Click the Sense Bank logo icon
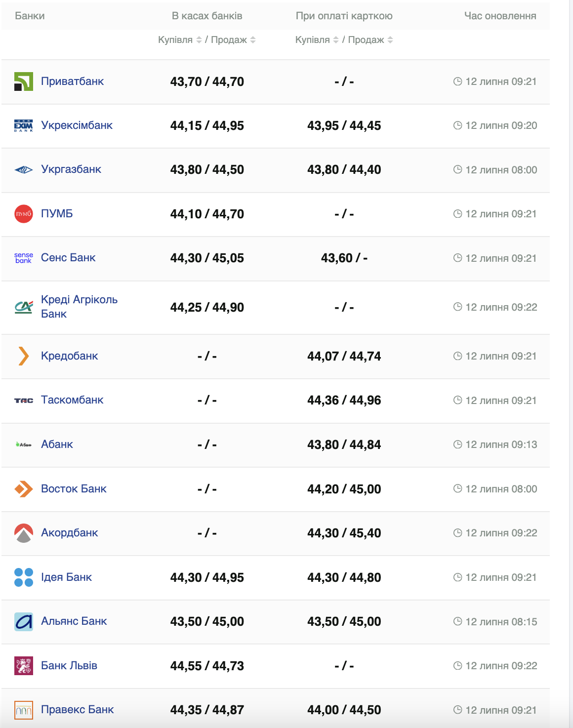The image size is (573, 728). [x=24, y=258]
